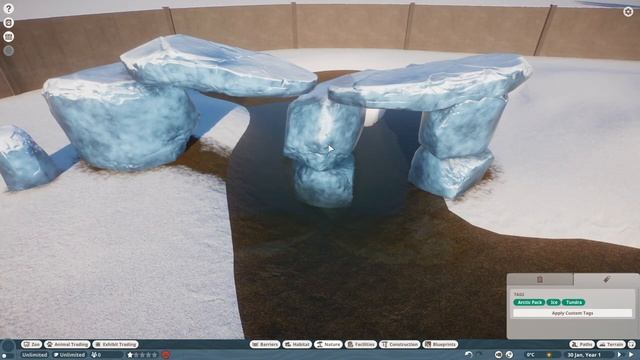Click the circular icon next to camera icon
This screenshot has height=360, width=640.
509,355
